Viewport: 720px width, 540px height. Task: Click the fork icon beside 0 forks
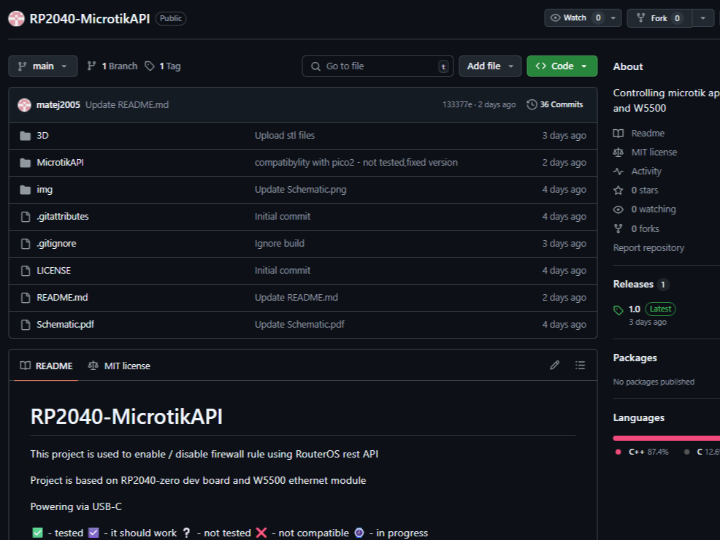pos(619,229)
